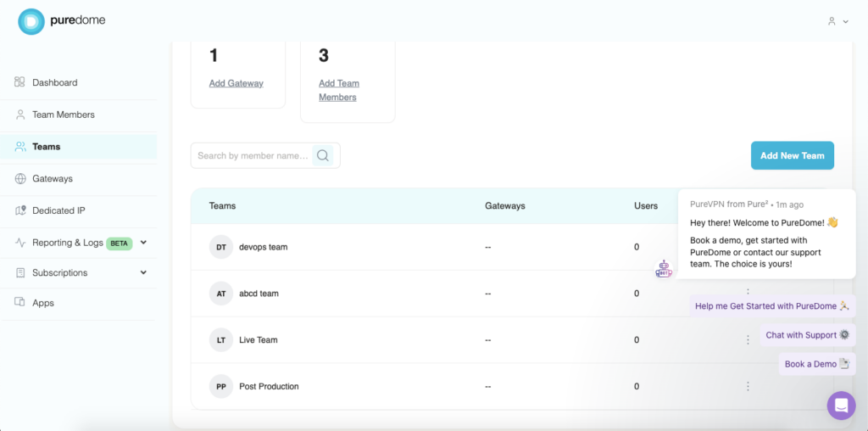Go to Dashboard in the sidebar
The image size is (868, 431).
pyautogui.click(x=54, y=82)
